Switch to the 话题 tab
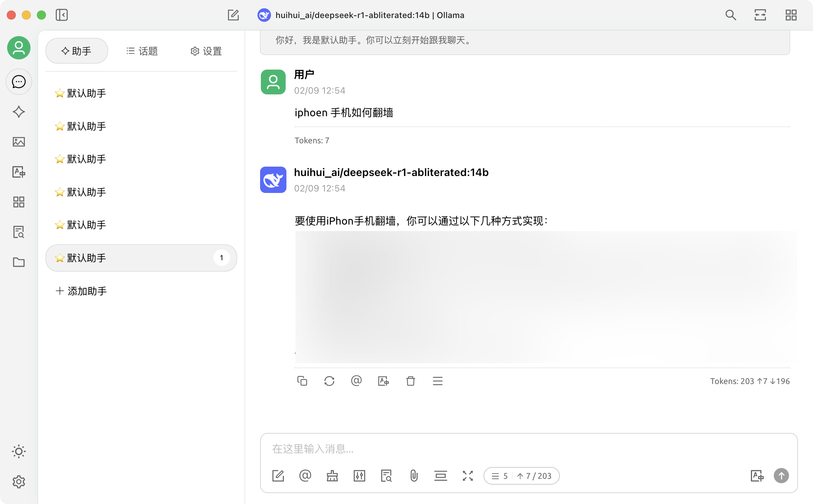This screenshot has height=504, width=813. click(142, 51)
